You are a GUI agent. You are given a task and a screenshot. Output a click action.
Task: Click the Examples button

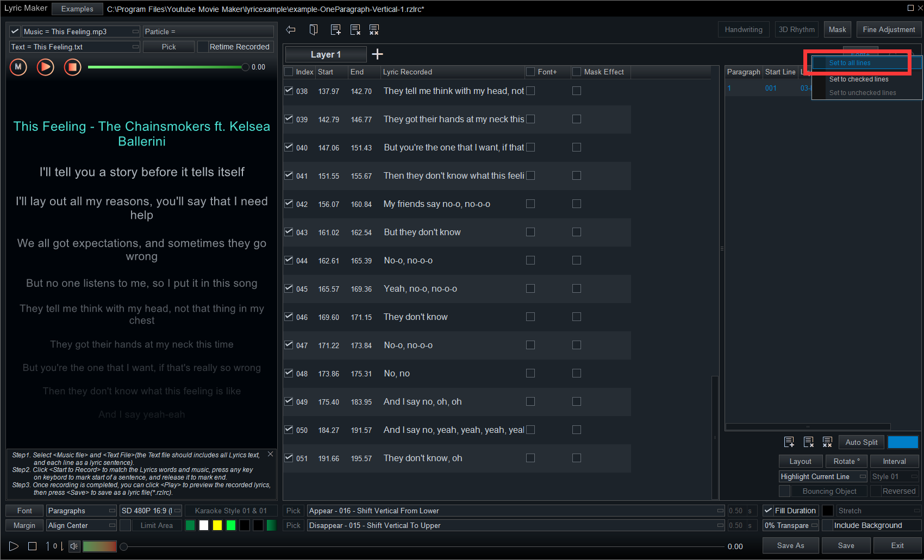click(77, 9)
